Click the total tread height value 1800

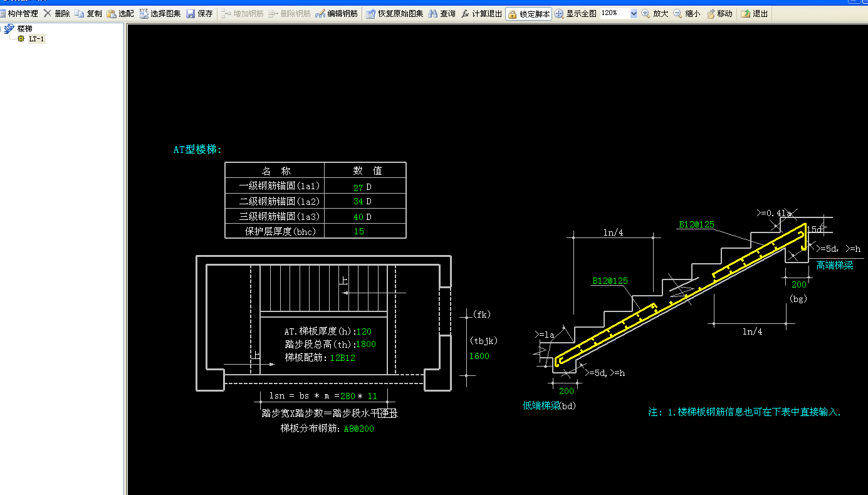coord(366,344)
